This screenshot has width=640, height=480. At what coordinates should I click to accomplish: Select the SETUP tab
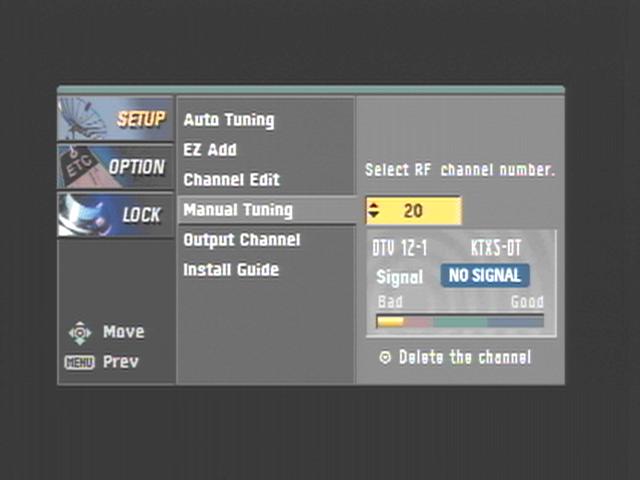[x=116, y=119]
